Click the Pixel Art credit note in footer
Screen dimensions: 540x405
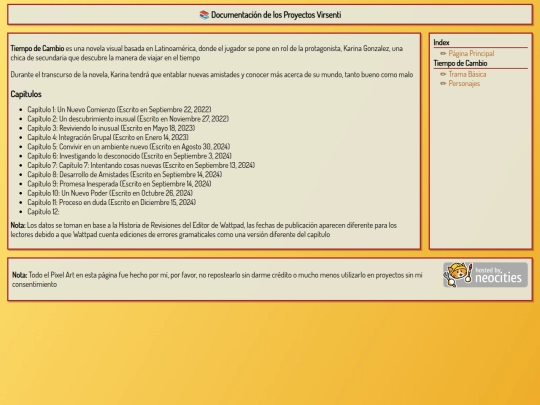click(217, 280)
